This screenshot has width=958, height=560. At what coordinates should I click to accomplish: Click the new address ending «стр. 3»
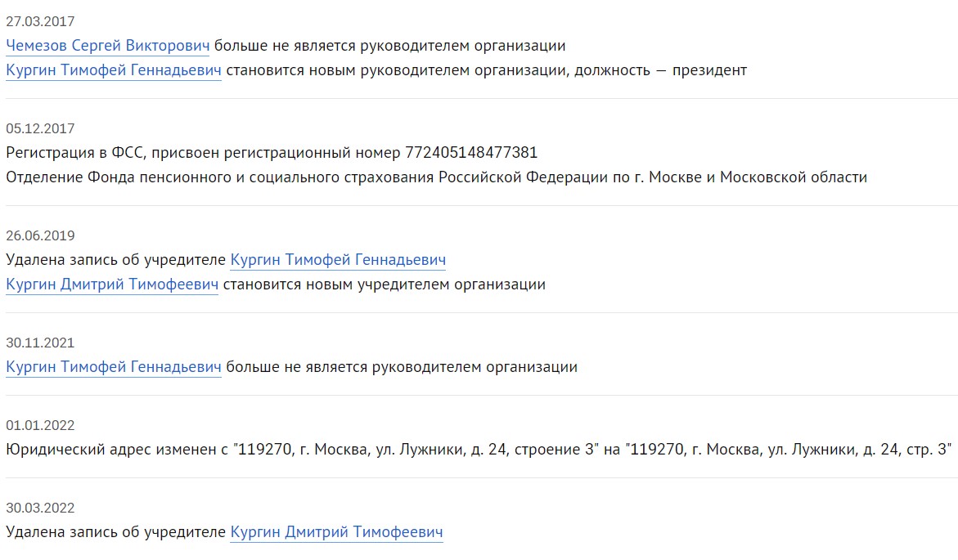tap(789, 450)
